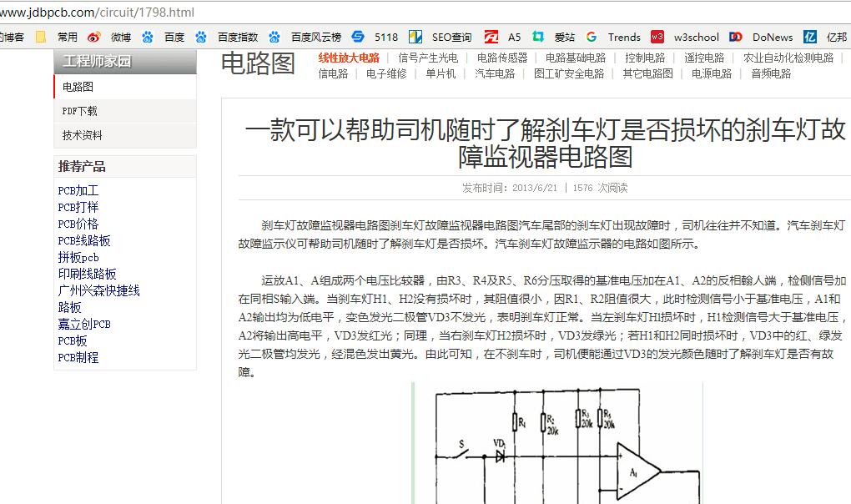
Task: Click the 印刷线路板 recommended link
Action: 87,275
